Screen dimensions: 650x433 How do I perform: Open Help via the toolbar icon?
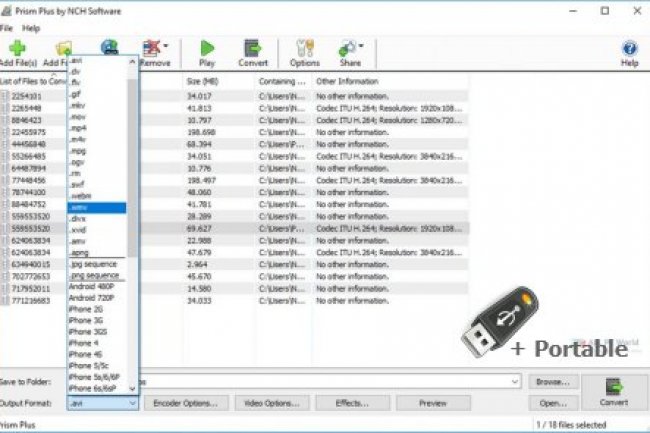coord(629,52)
